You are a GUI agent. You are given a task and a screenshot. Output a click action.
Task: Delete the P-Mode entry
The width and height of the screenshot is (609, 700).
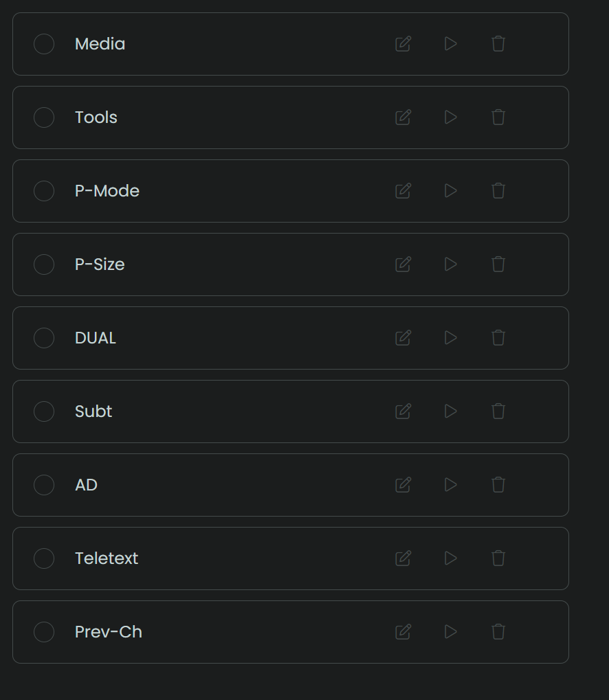pos(498,191)
